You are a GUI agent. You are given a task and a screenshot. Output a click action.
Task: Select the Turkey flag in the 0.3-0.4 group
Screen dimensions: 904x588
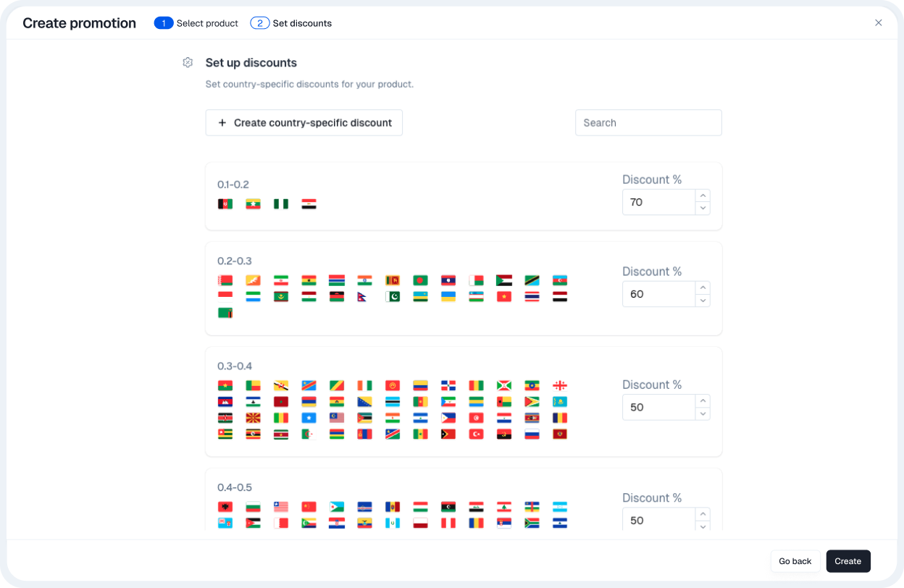(x=476, y=434)
